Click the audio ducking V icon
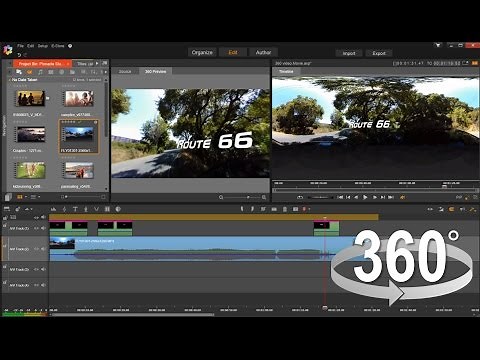 pos(96,209)
